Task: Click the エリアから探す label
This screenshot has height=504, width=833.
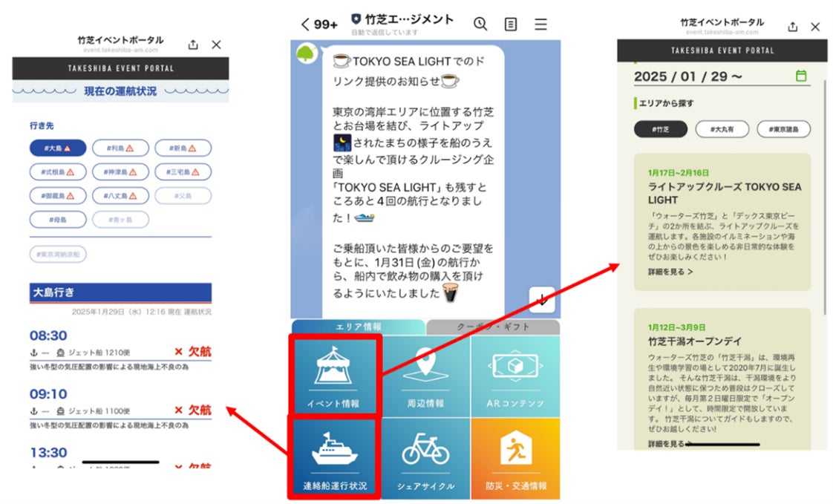Action: [666, 103]
